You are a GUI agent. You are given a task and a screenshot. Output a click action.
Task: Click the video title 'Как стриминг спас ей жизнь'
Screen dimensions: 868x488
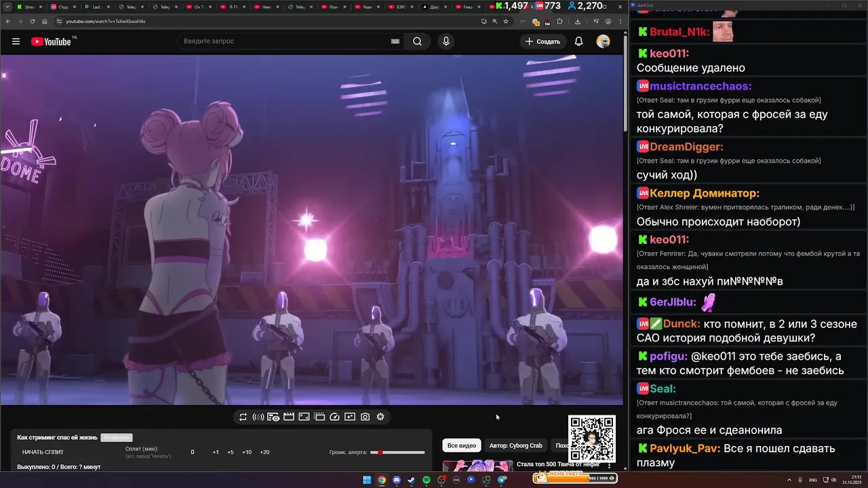57,438
